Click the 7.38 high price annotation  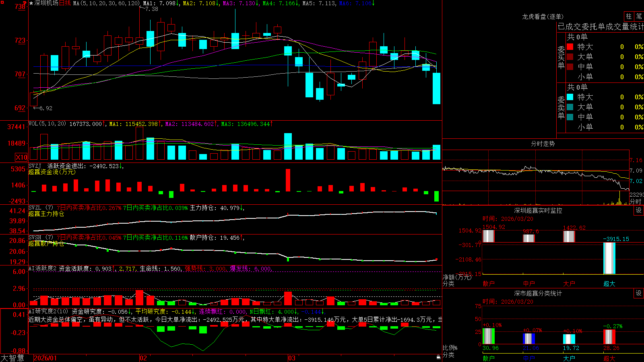click(x=152, y=9)
